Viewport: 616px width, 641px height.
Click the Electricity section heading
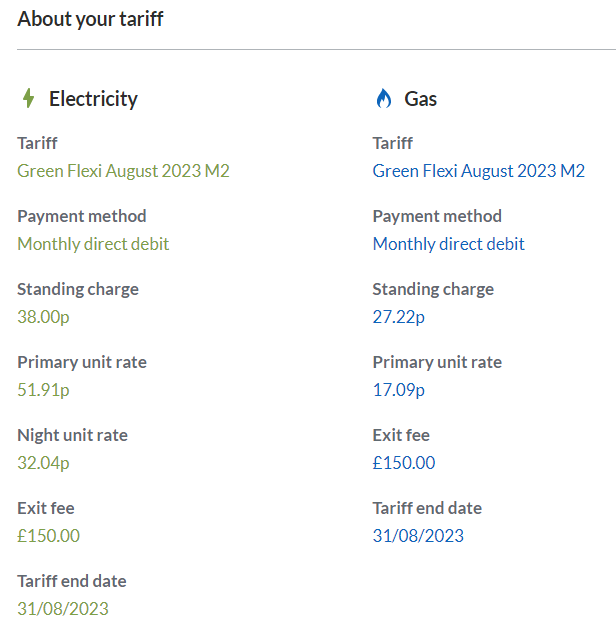93,99
